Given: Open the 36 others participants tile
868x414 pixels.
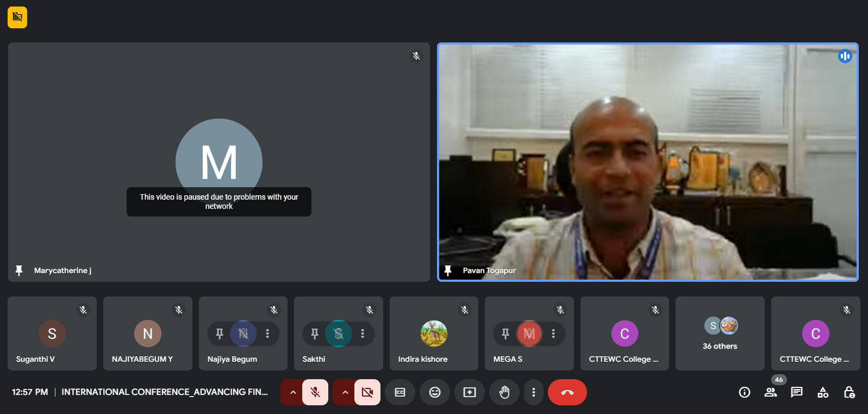Looking at the screenshot, I should pos(720,333).
